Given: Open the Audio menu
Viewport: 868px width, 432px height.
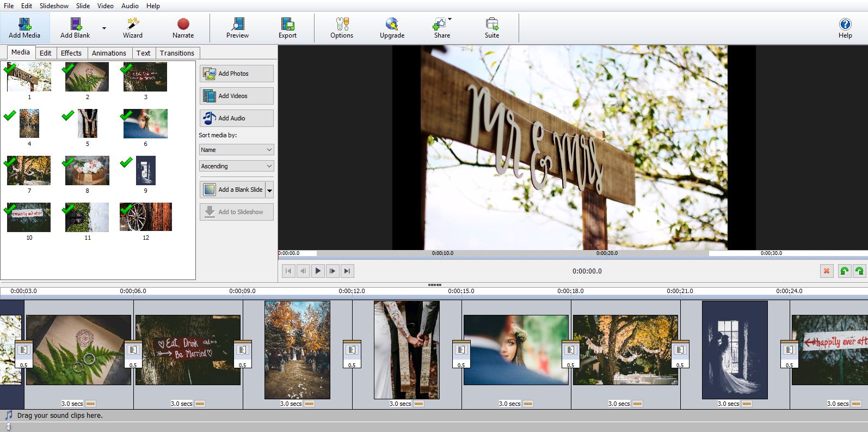Looking at the screenshot, I should tap(130, 5).
